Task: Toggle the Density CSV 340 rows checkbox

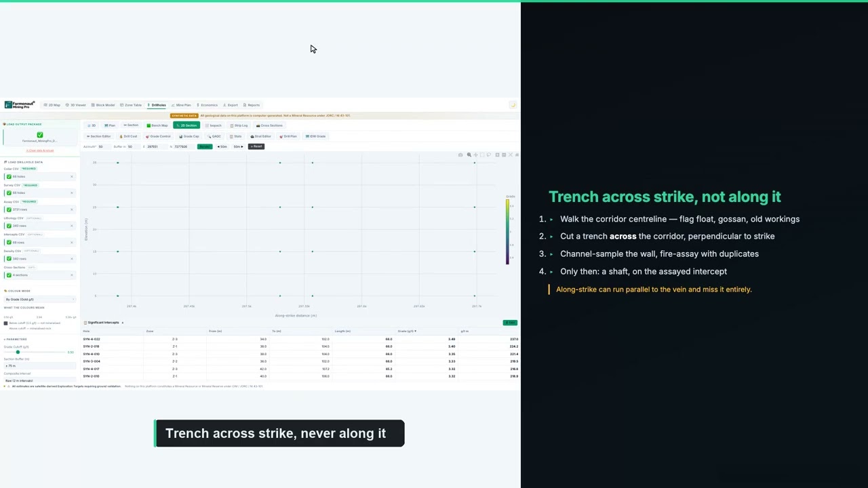Action: (9, 259)
